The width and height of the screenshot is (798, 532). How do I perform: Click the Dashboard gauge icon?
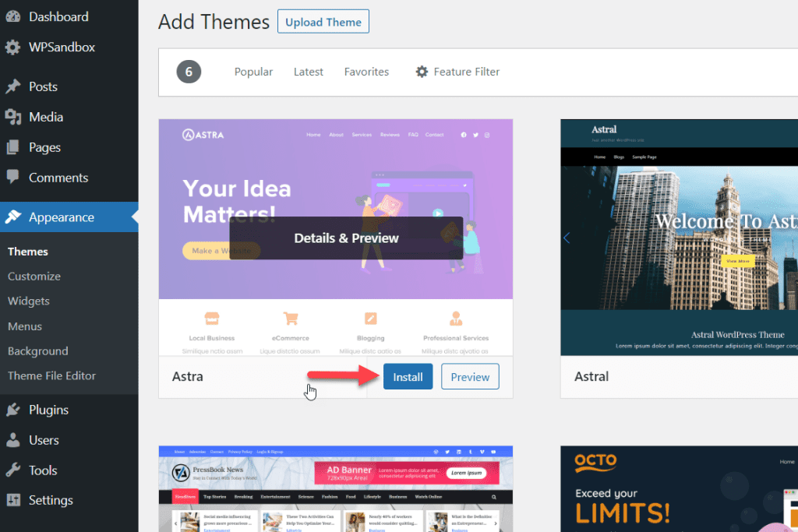point(13,17)
